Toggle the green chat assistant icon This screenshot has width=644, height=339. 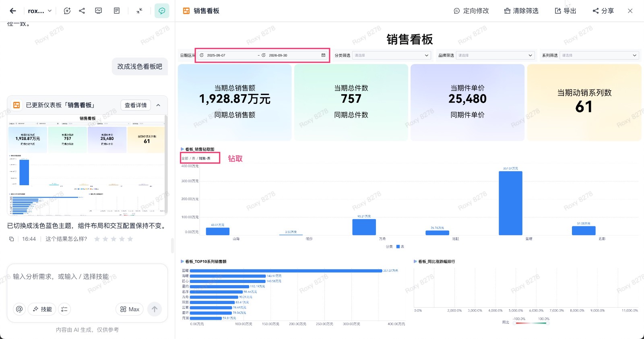pos(162,11)
